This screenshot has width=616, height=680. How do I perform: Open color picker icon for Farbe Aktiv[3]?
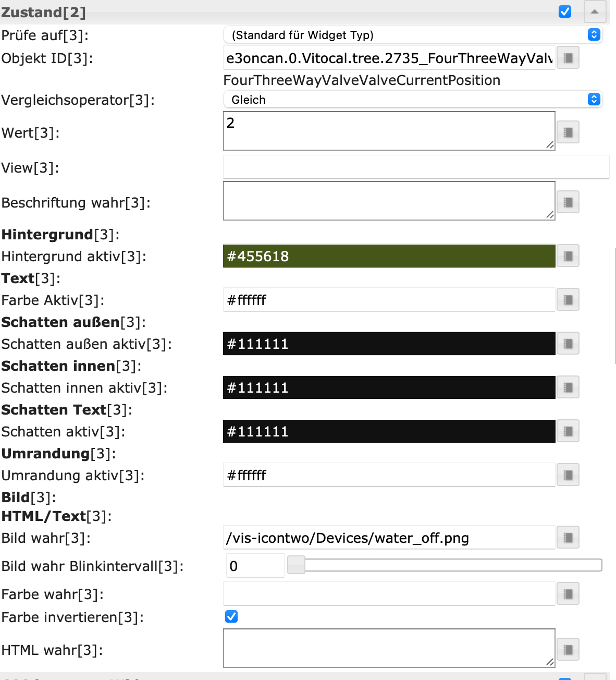[x=568, y=300]
